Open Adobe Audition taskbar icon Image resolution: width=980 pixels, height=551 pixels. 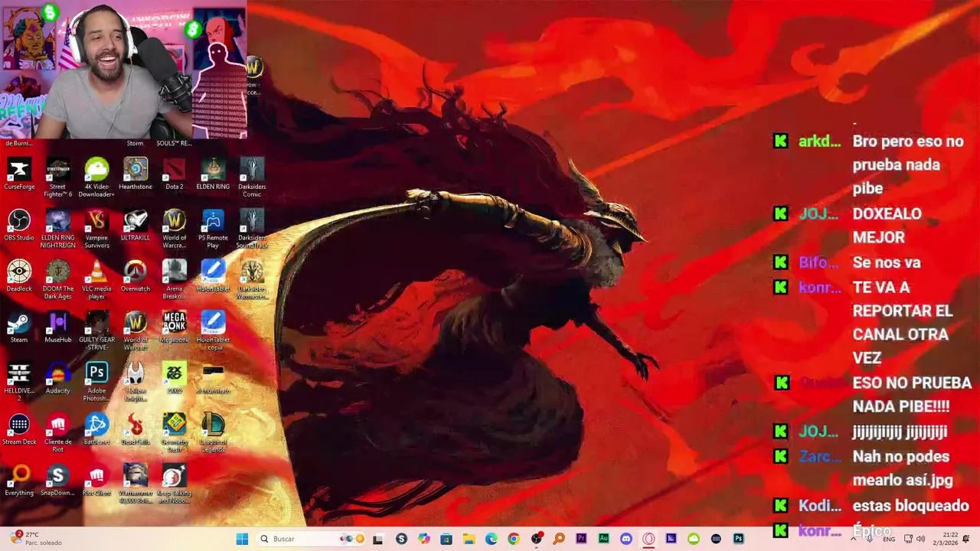pos(603,539)
